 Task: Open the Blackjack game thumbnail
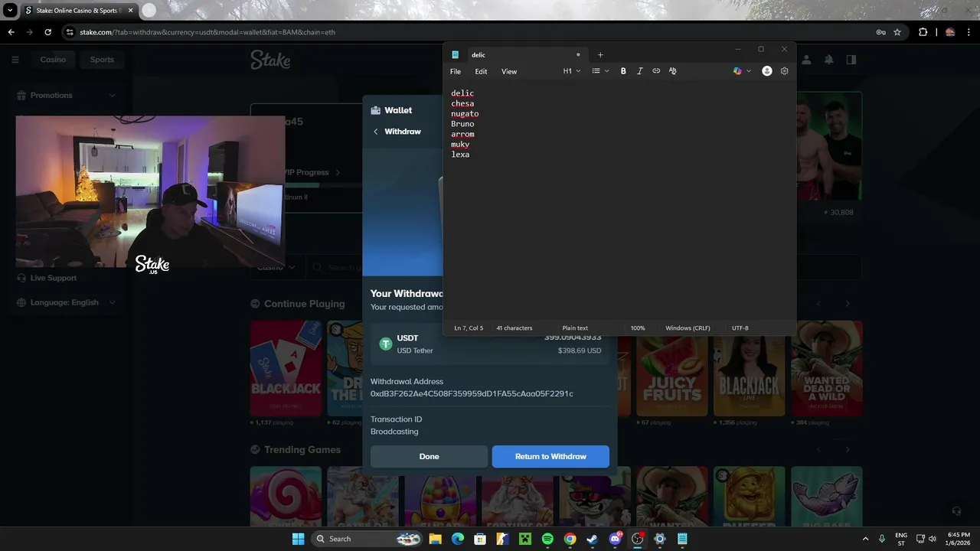[286, 368]
